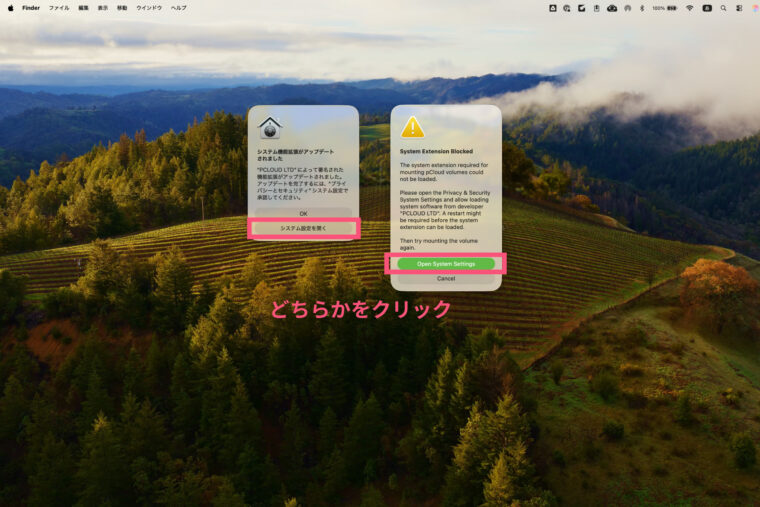Open the ウインドウ menu

pos(149,7)
